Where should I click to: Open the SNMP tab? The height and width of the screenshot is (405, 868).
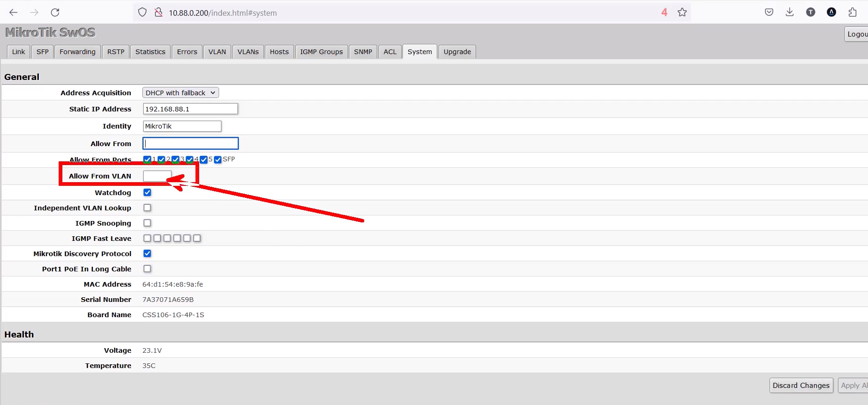(363, 52)
